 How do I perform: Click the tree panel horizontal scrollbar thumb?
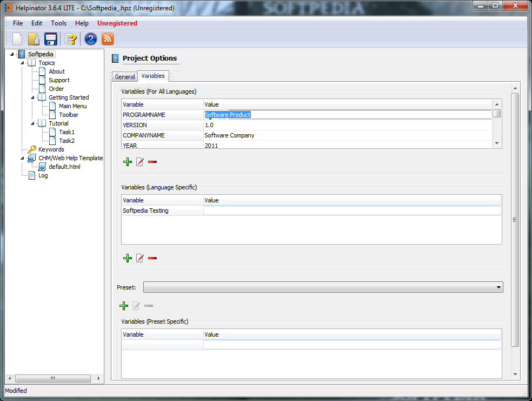[x=53, y=378]
